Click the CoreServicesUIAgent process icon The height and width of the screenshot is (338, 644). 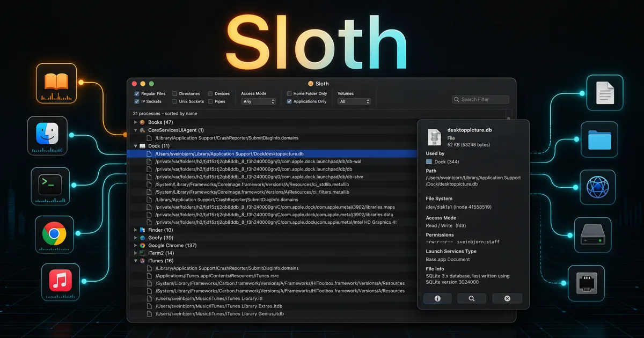click(142, 130)
